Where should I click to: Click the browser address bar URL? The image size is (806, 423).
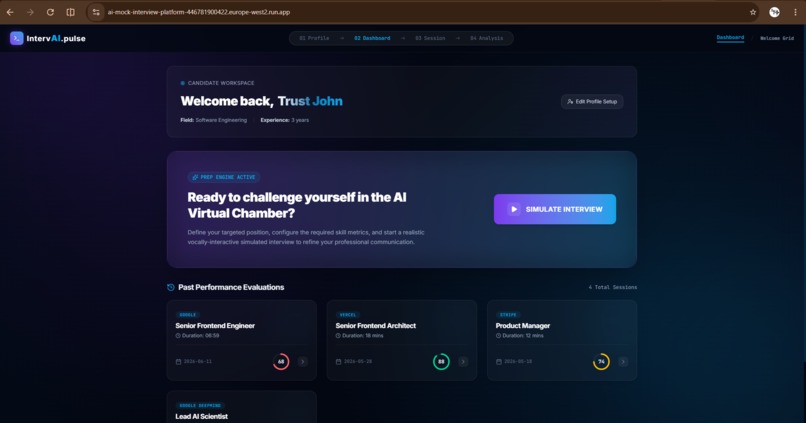(x=199, y=12)
